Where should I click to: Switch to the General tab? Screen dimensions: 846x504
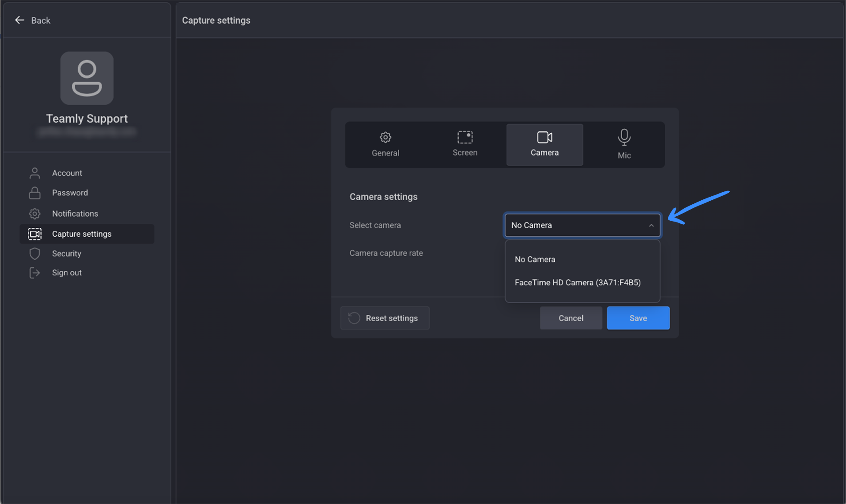385,145
